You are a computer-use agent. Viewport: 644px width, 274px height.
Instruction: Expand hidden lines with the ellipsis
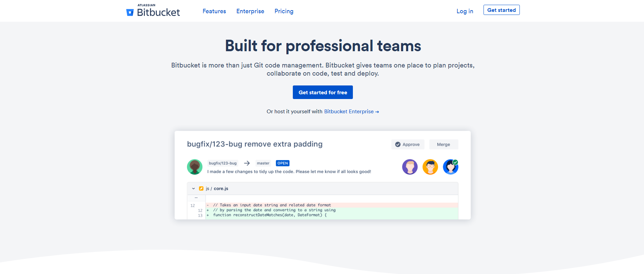pos(196,197)
